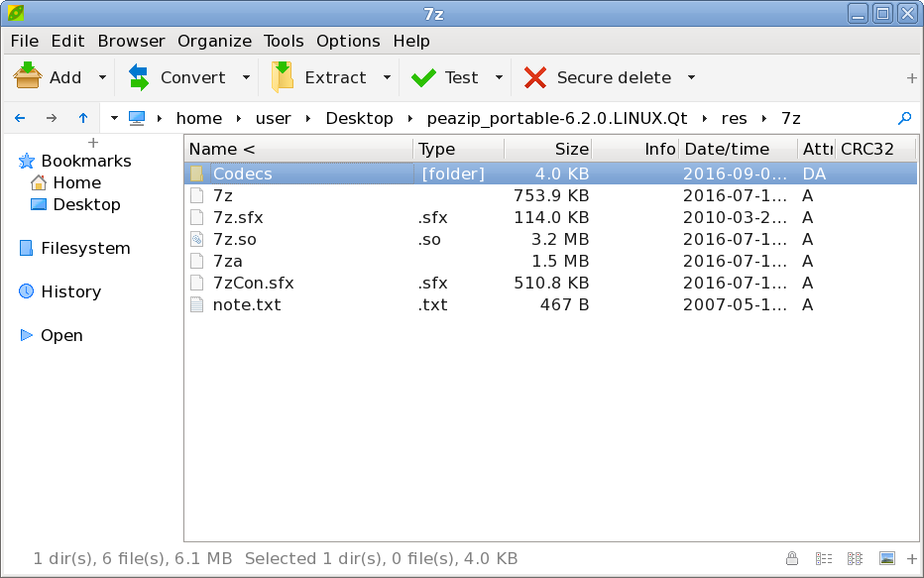Toggle image preview icon in status bar
This screenshot has width=924, height=578.
887,558
